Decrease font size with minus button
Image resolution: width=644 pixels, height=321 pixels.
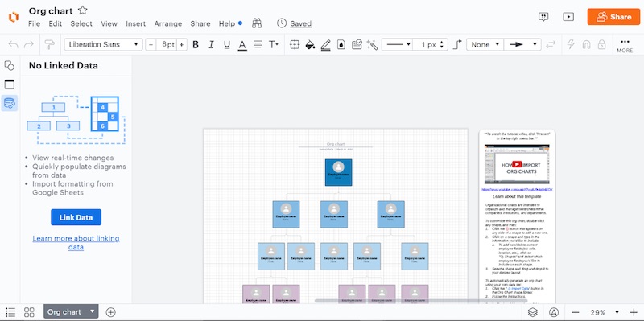click(x=151, y=45)
